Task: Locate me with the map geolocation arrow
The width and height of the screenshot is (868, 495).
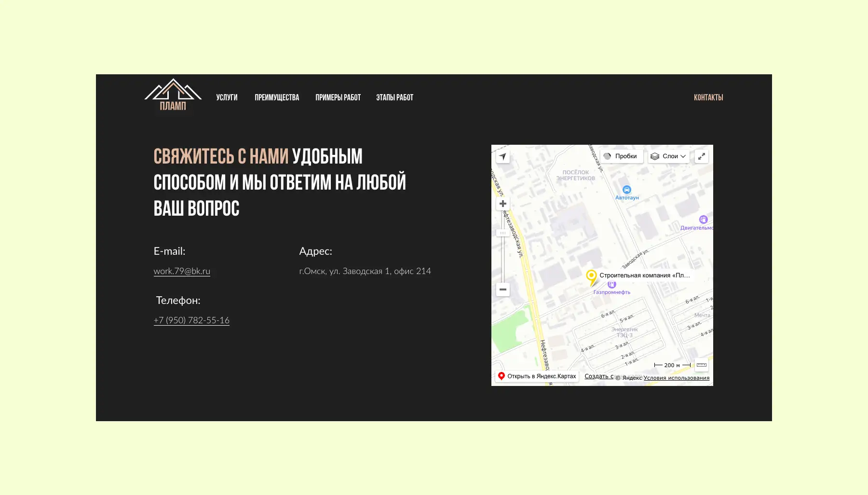Action: click(x=503, y=156)
